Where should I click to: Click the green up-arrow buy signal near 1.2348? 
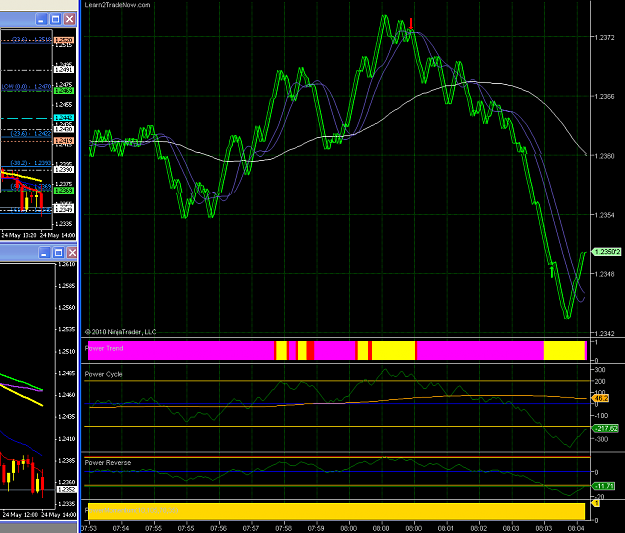point(552,271)
